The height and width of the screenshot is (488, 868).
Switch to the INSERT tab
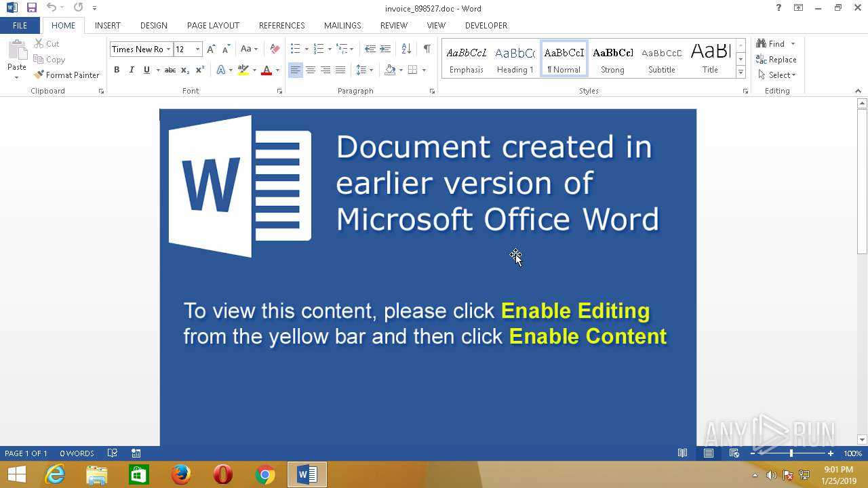pos(108,25)
